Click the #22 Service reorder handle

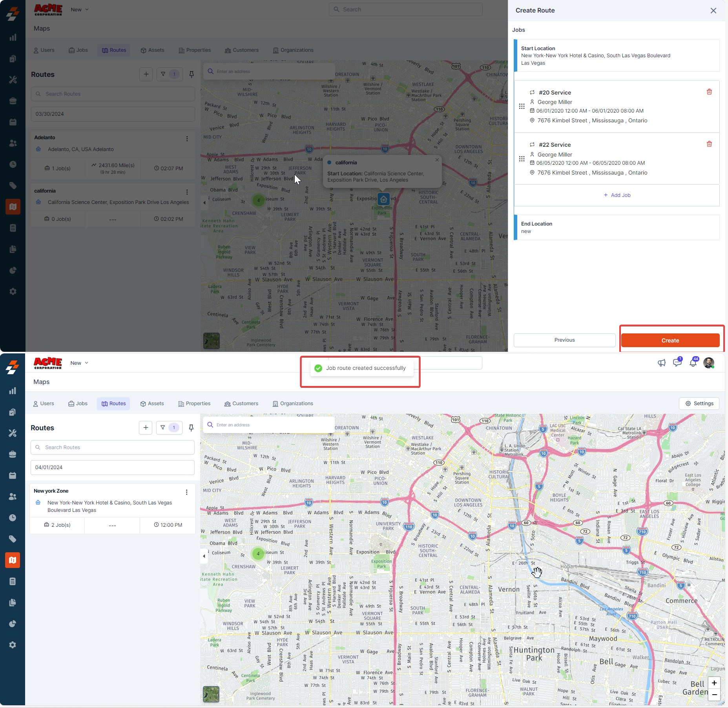[522, 159]
